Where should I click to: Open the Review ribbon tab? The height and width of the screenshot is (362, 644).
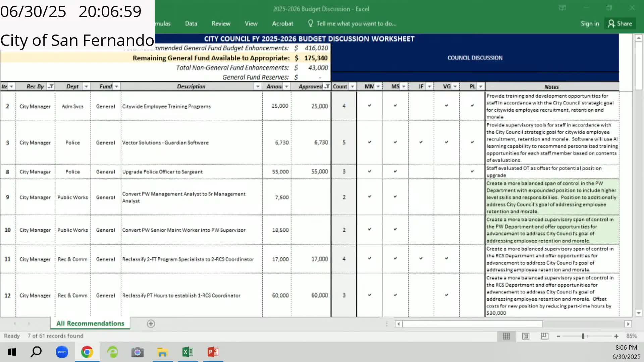click(x=221, y=23)
